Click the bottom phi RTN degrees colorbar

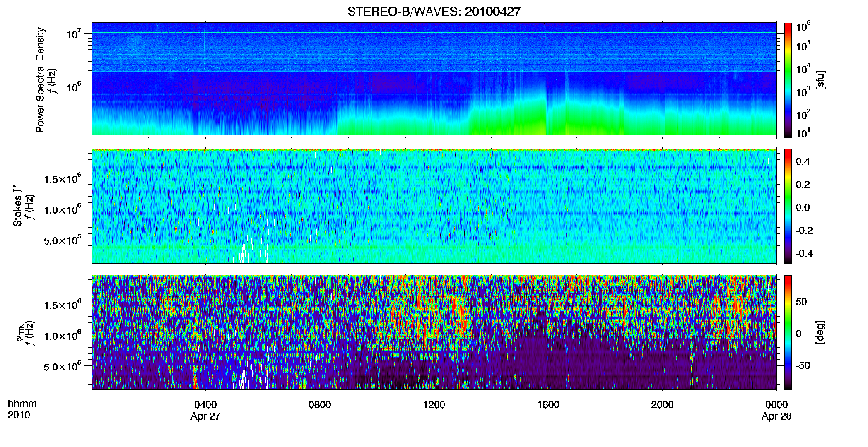[x=788, y=332]
